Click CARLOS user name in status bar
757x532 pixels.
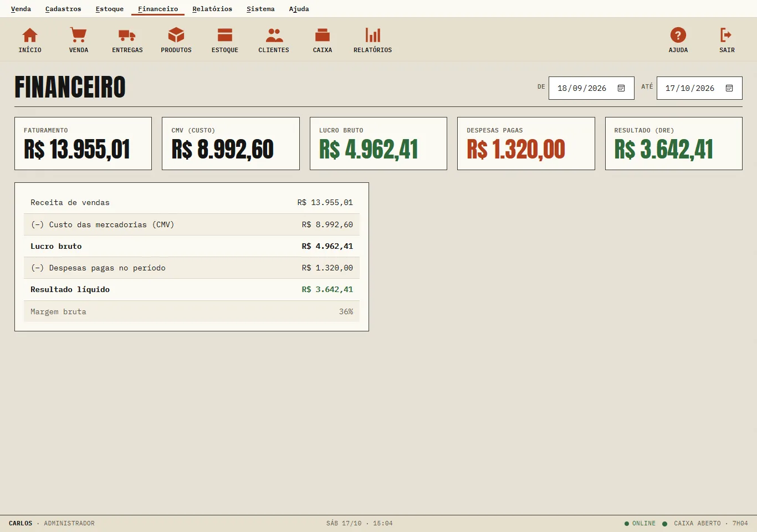pos(21,523)
